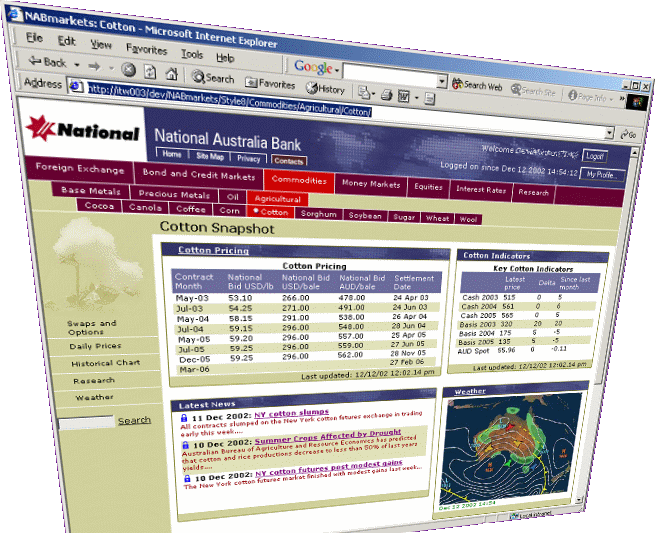Open the Weather panel header link

(470, 391)
